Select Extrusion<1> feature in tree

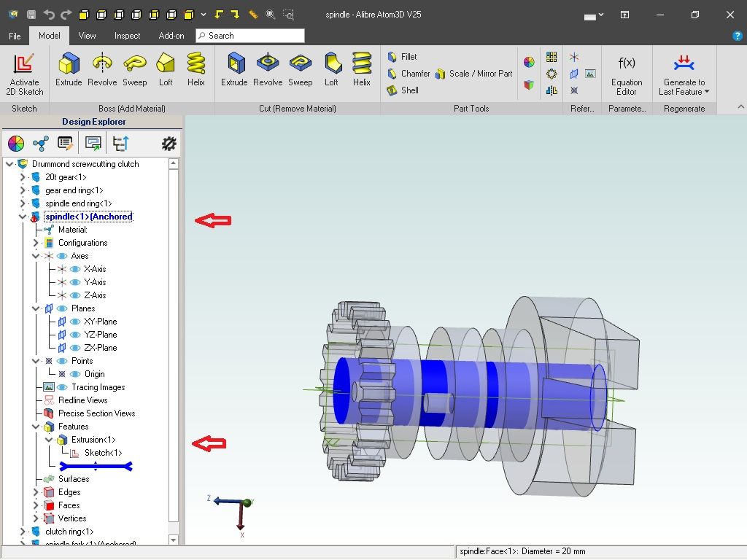tap(93, 440)
